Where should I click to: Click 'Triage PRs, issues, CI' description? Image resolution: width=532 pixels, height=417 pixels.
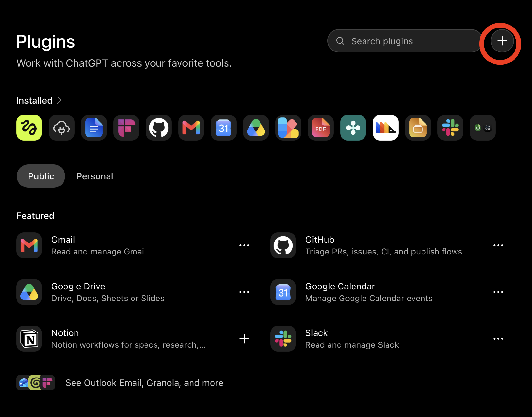click(x=384, y=252)
